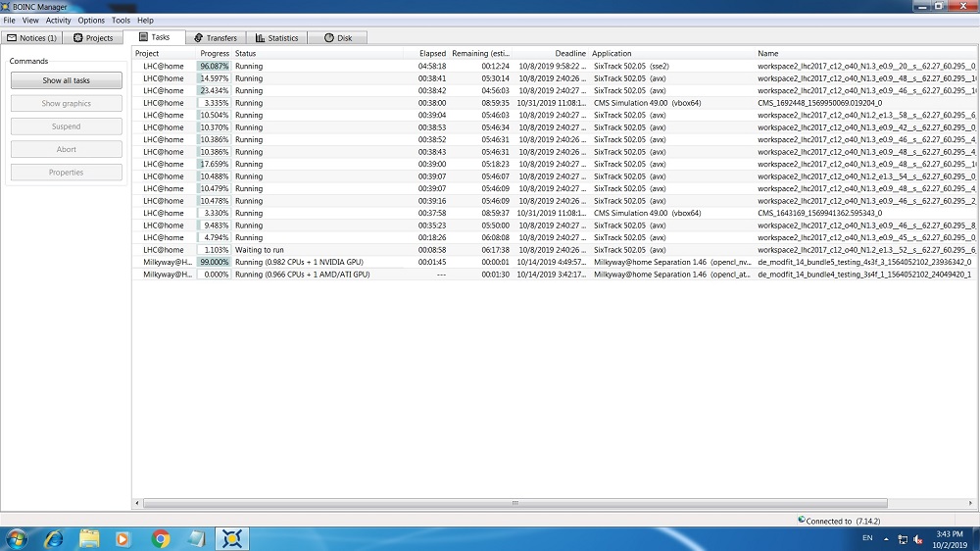The height and width of the screenshot is (551, 980).
Task: Switch to the Statistics tab
Action: coord(277,38)
